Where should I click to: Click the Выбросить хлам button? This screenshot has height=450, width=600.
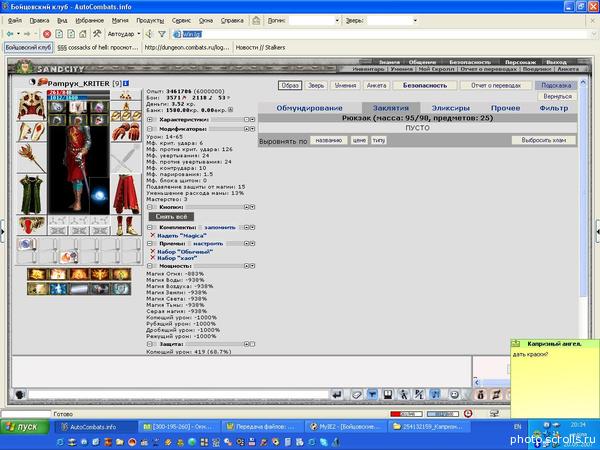pos(543,140)
